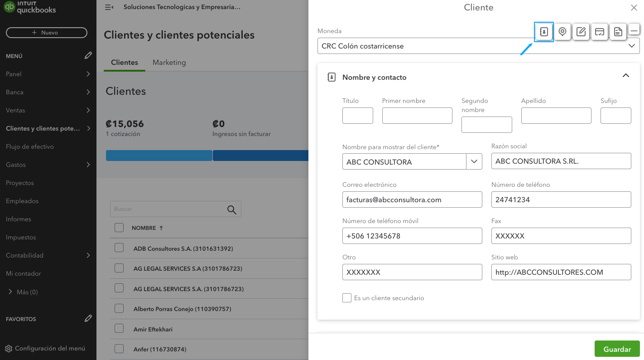The image size is (644, 360).
Task: Jump to Nombre y contacto section icon
Action: coord(544,32)
